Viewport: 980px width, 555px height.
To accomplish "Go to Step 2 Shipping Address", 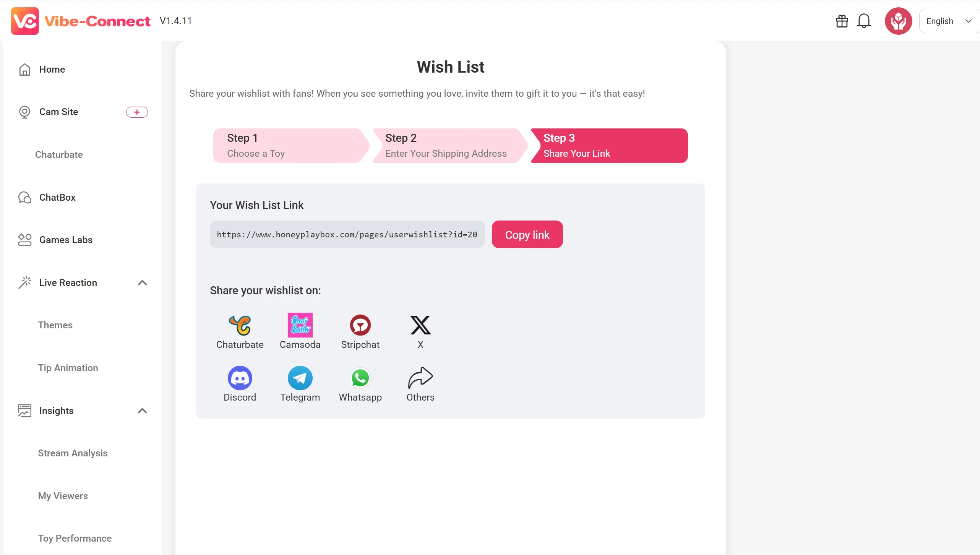I will tap(447, 146).
